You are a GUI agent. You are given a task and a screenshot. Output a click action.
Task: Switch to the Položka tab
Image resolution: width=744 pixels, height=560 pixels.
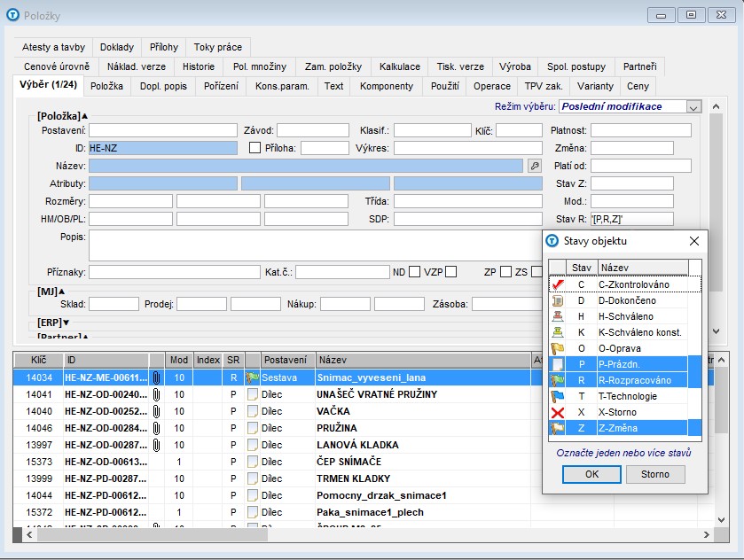coord(106,86)
